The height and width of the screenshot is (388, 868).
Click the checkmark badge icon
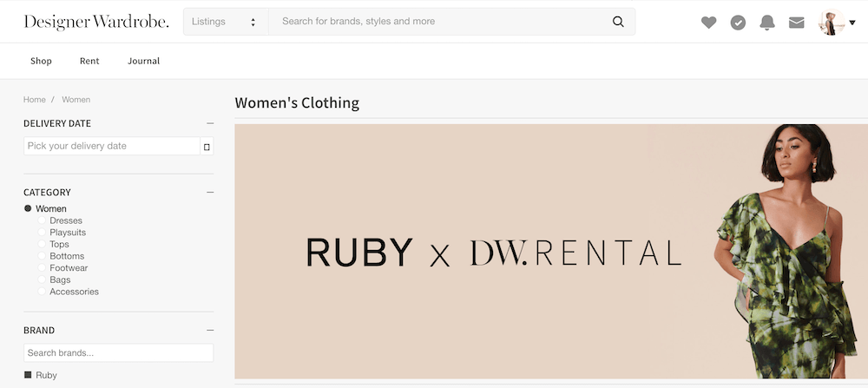738,23
